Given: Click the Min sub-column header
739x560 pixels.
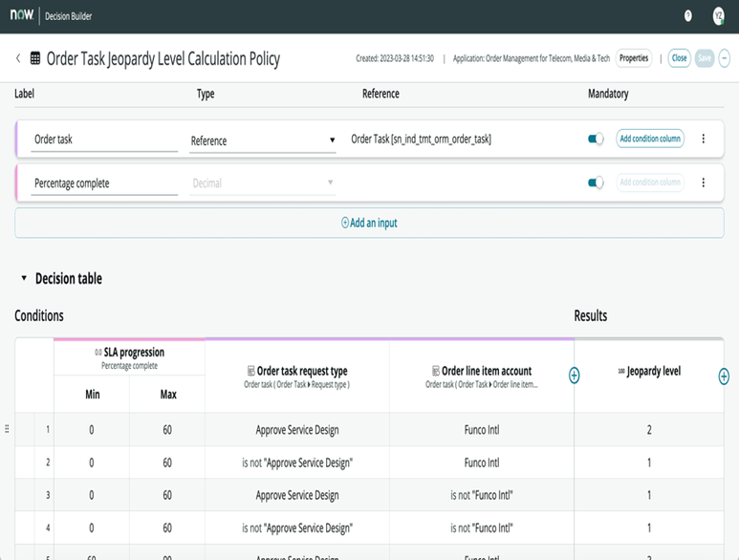Looking at the screenshot, I should coord(92,395).
